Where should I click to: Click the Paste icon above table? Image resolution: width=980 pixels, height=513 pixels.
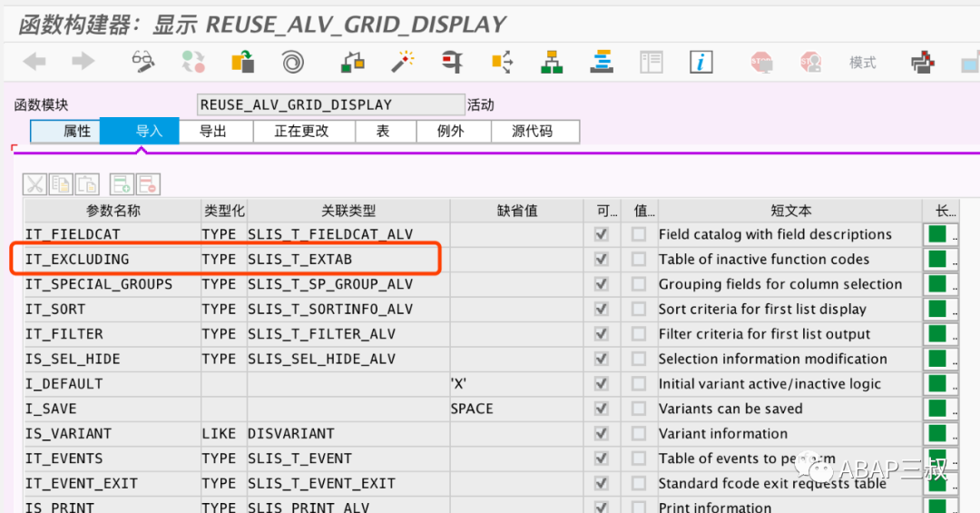pos(87,184)
